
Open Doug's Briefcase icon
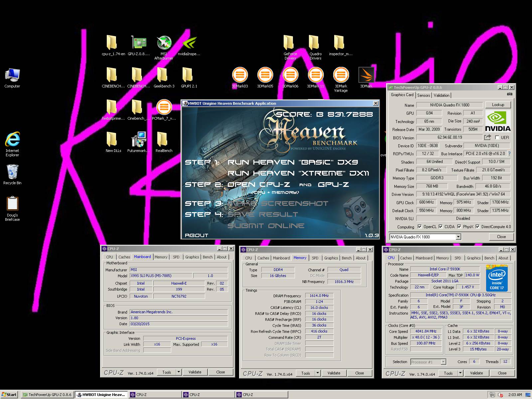(12, 203)
